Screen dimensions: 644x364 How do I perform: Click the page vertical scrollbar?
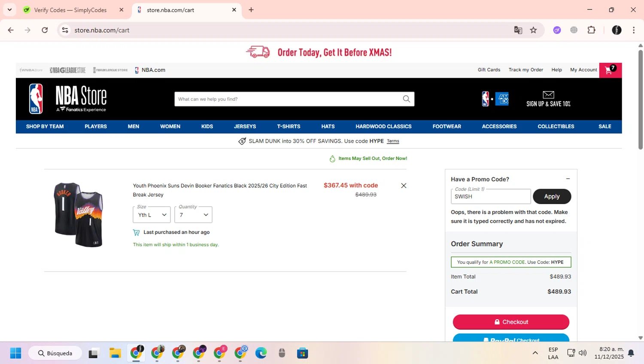(x=641, y=99)
